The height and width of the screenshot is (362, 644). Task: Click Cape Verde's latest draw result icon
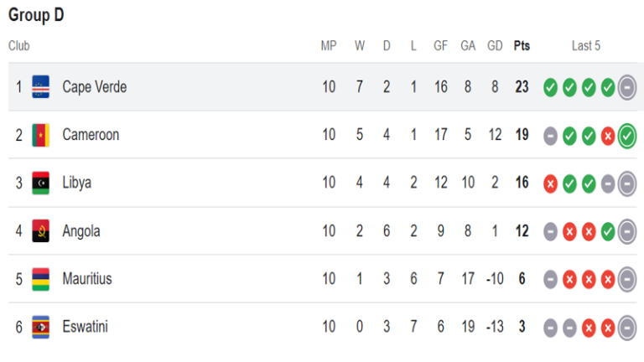click(x=627, y=87)
